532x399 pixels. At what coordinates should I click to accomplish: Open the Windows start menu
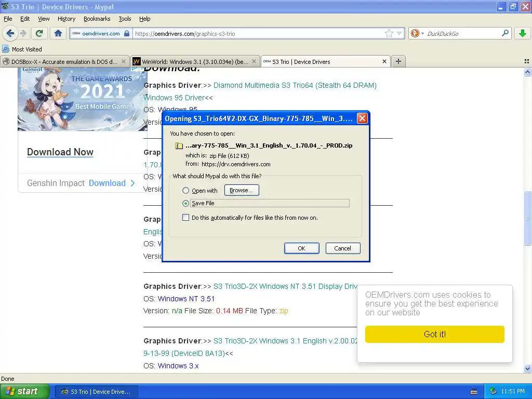coord(24,391)
